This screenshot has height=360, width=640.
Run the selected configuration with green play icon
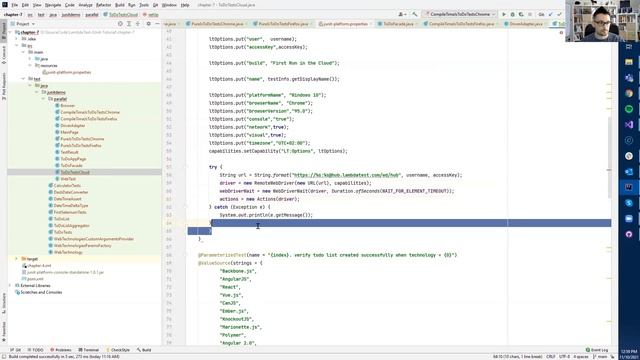coord(504,14)
